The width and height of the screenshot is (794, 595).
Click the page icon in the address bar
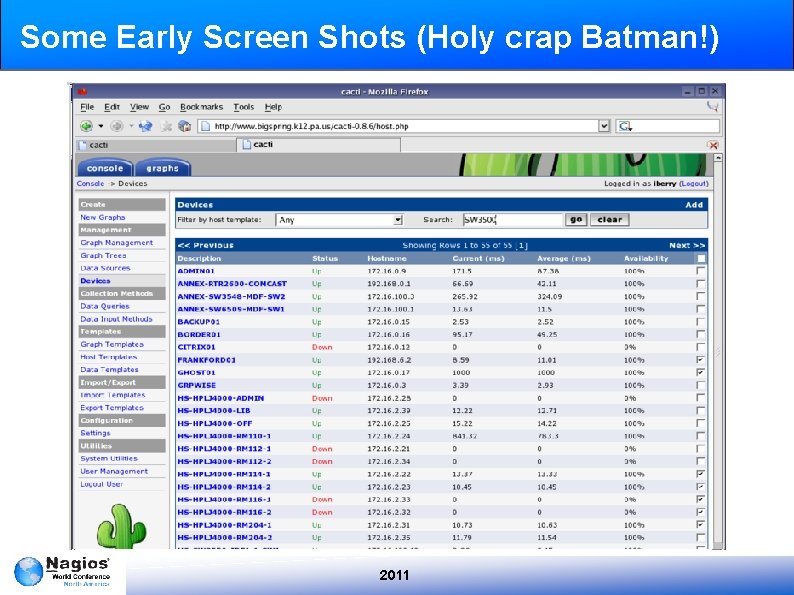pos(205,126)
